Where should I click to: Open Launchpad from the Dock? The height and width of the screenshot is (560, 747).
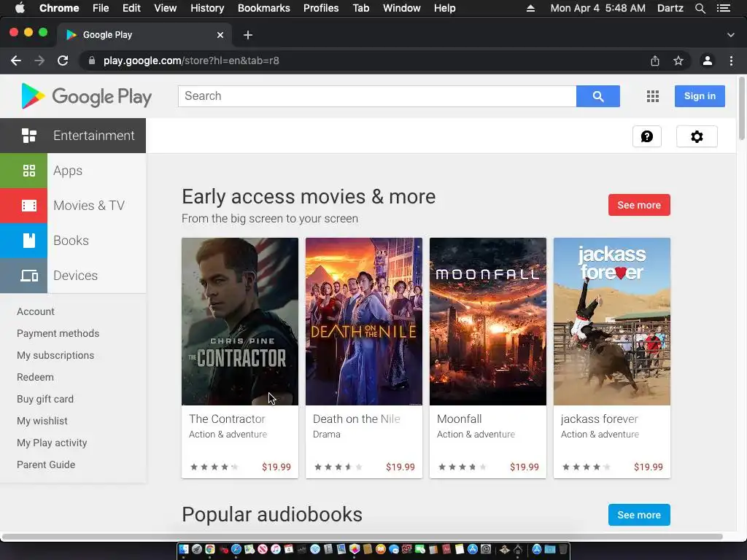[197, 550]
